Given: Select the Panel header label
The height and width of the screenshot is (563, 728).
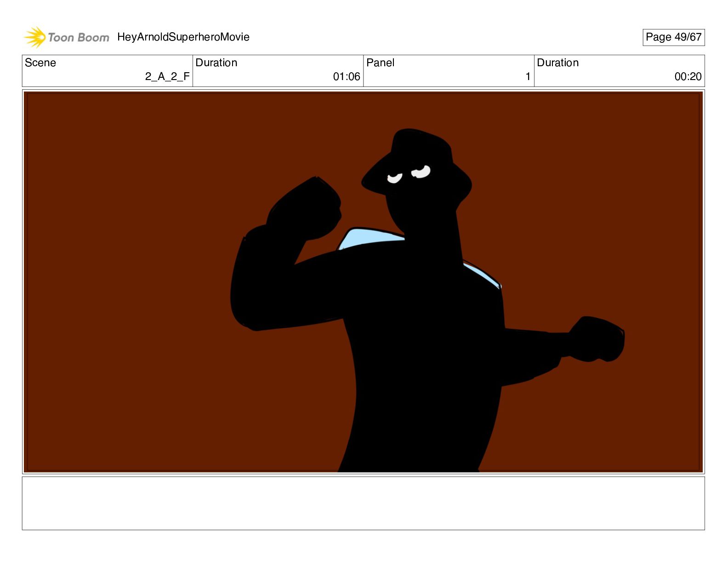Looking at the screenshot, I should point(381,63).
